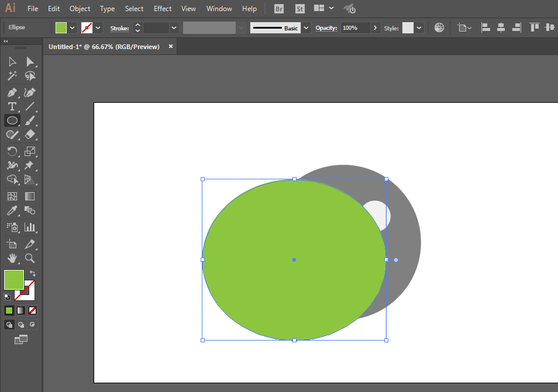This screenshot has width=558, height=392.
Task: Open stroke weight dropdown list
Action: (x=174, y=27)
